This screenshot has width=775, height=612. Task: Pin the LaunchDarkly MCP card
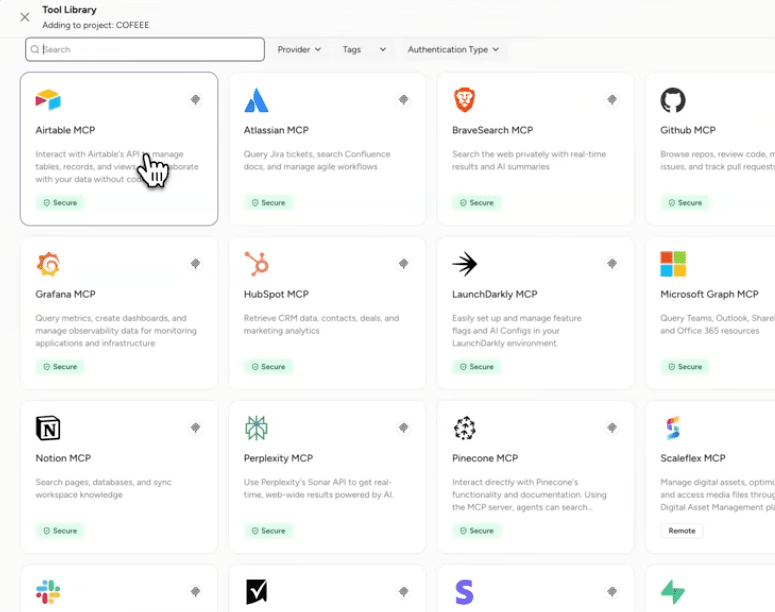612,264
